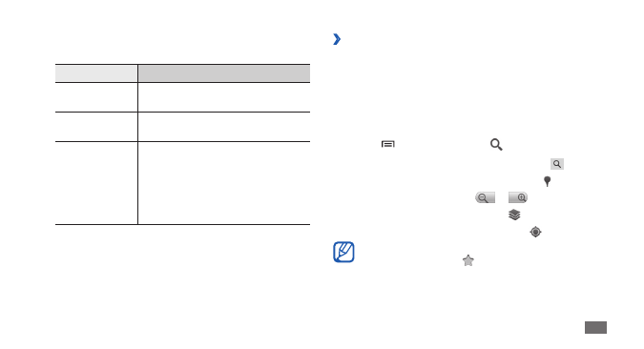
Task: Click the blue chevron section marker
Action: [337, 39]
